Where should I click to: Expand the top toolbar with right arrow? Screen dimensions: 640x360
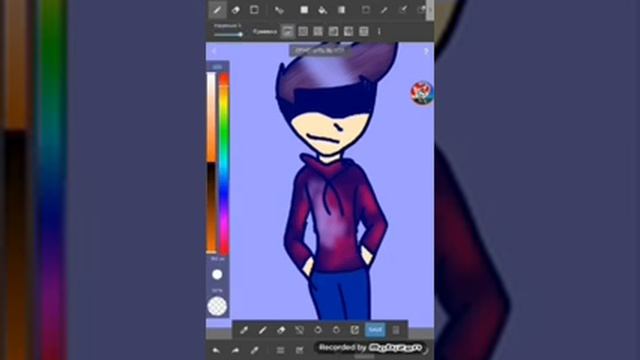tap(430, 10)
